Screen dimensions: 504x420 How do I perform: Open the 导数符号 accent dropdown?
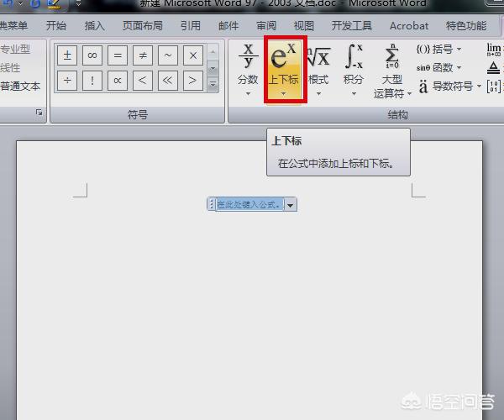click(450, 87)
